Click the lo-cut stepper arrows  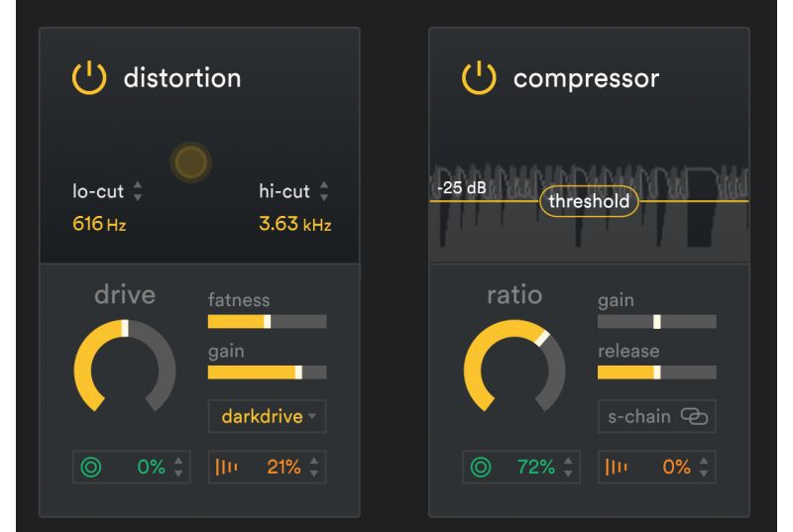138,191
